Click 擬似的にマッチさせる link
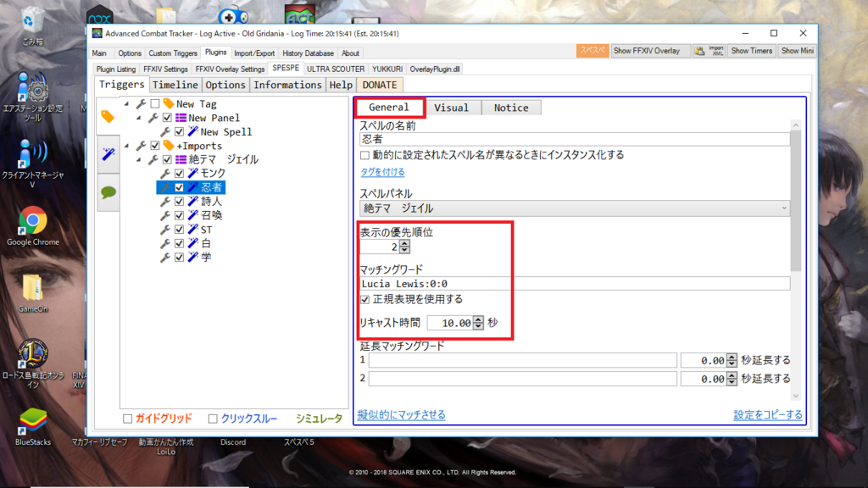Screen dimensions: 868x488 pyautogui.click(x=401, y=414)
